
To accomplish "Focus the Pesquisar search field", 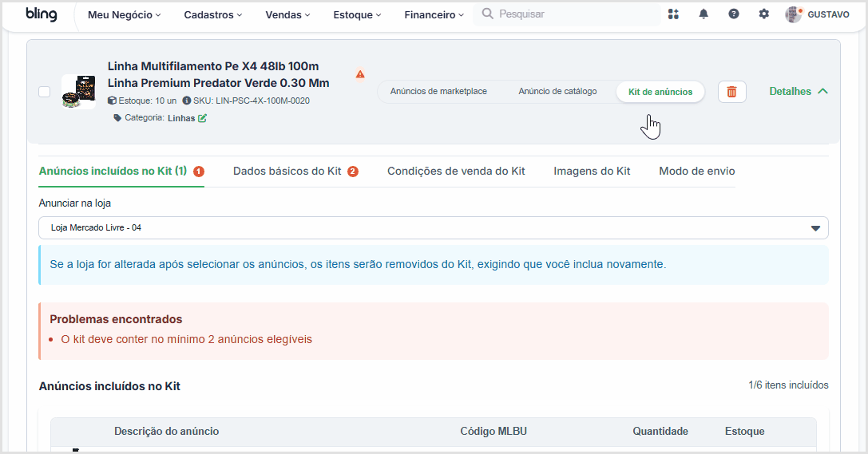I will (567, 14).
